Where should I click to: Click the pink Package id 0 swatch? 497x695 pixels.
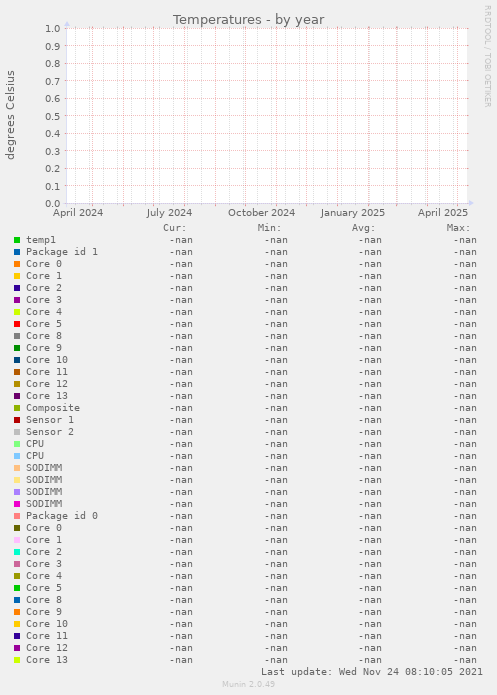coord(17,516)
